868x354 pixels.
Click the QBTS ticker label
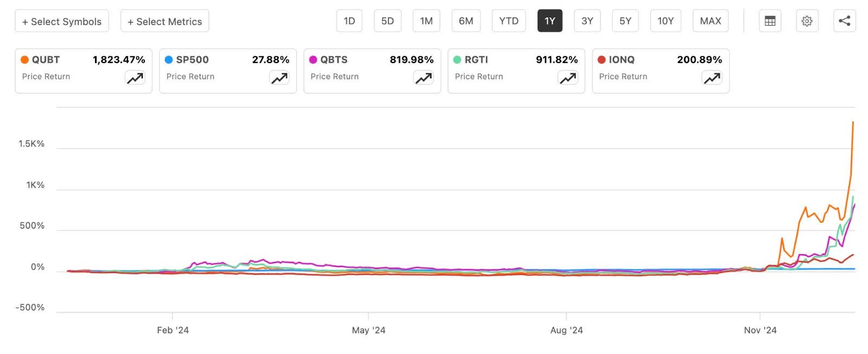[x=334, y=60]
